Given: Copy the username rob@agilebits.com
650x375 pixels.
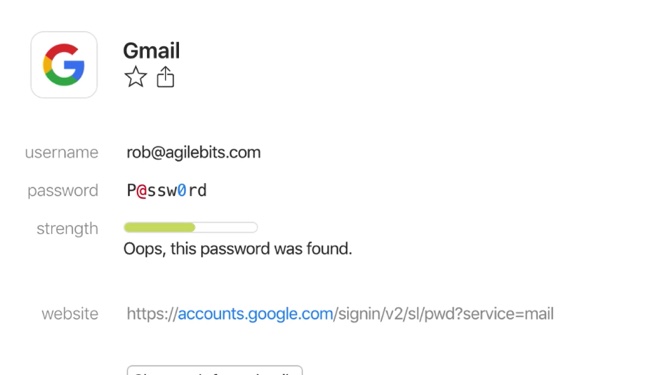Looking at the screenshot, I should pyautogui.click(x=194, y=152).
